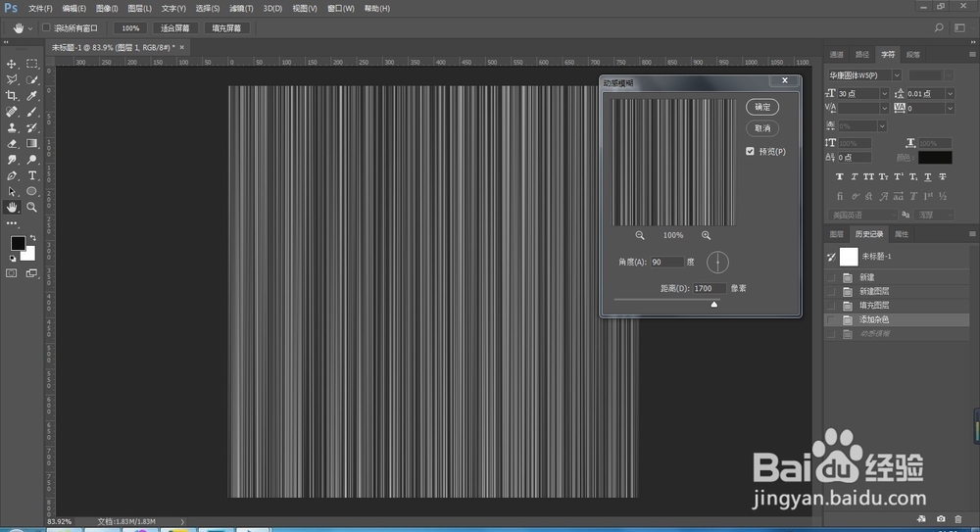980x532 pixels.
Task: Switch to the Paths (路径) tab
Action: coord(862,55)
